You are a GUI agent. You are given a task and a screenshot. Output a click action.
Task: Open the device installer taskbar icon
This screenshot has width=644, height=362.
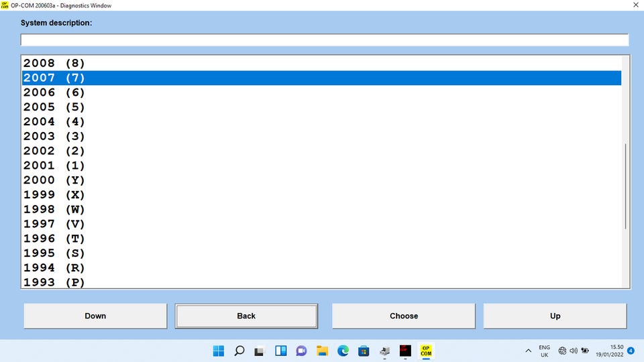pos(384,351)
